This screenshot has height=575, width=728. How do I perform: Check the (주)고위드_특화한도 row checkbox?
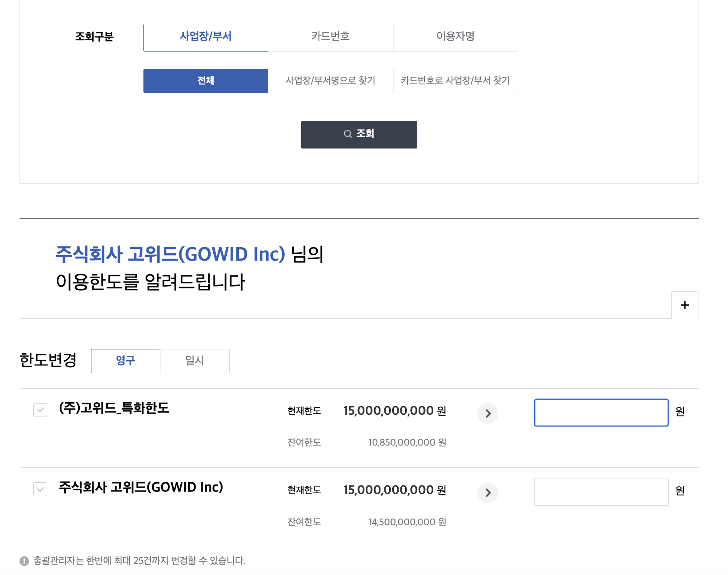coord(40,410)
